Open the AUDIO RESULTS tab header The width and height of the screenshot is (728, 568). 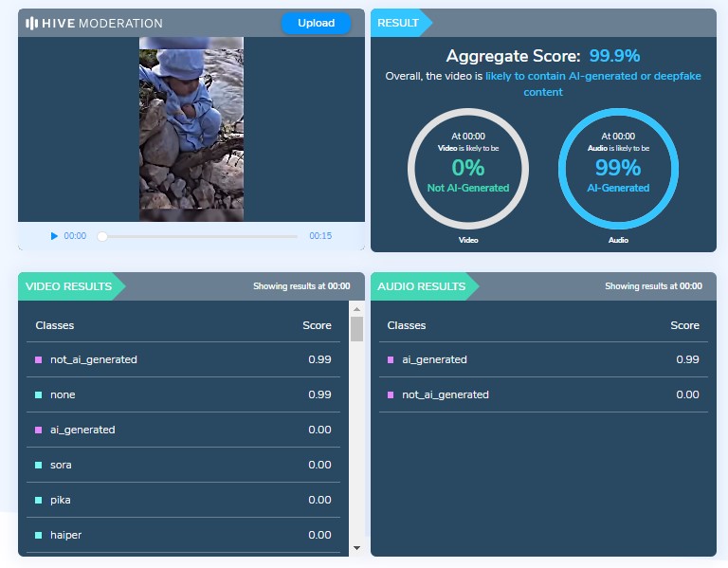click(421, 286)
